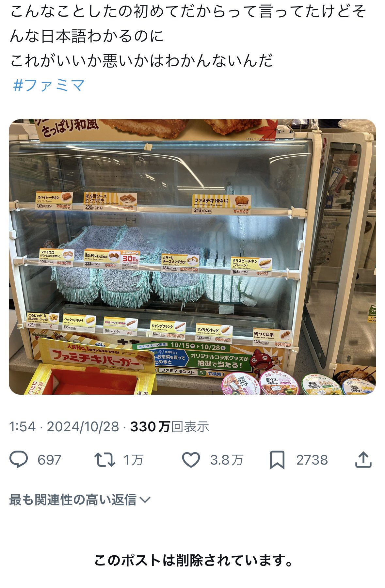Tap the text line んな日本語わかるのに
This screenshot has width=385, height=588.
87,36
